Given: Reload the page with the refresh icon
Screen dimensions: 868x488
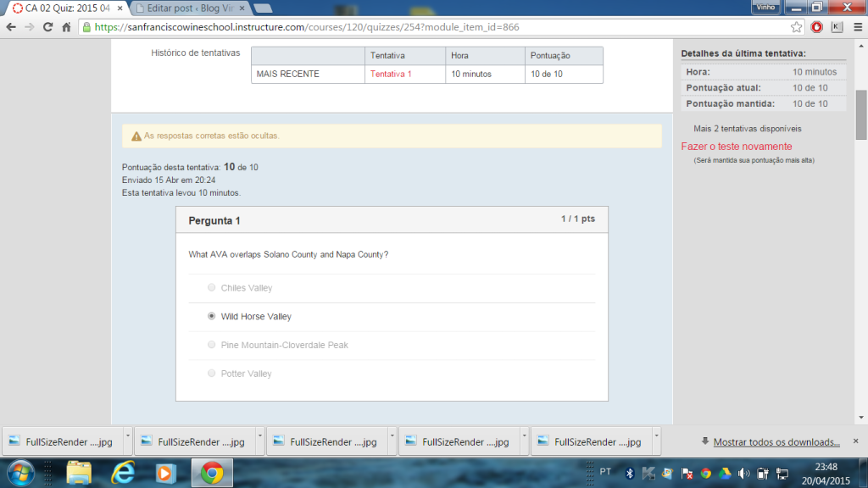Looking at the screenshot, I should [x=47, y=27].
